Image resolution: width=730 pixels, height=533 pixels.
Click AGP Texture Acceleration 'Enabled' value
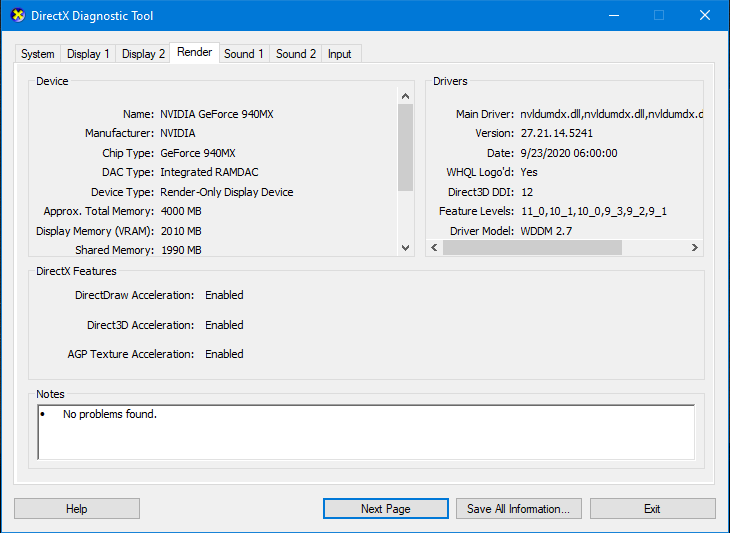pos(224,354)
